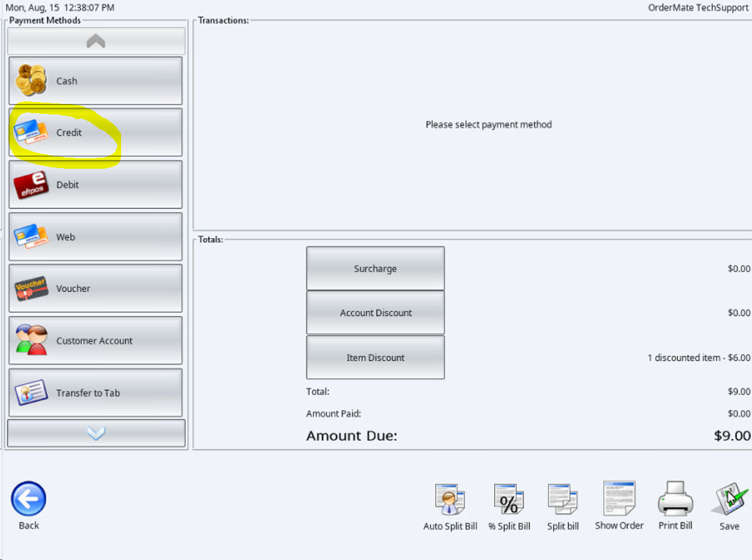Select the Web payment method
The image size is (752, 560).
96,237
